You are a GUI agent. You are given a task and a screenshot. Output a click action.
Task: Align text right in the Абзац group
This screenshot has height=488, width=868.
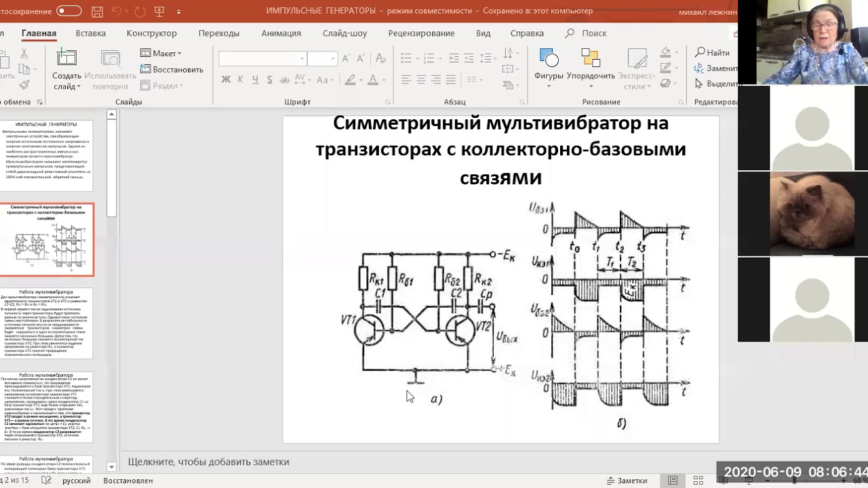[436, 80]
